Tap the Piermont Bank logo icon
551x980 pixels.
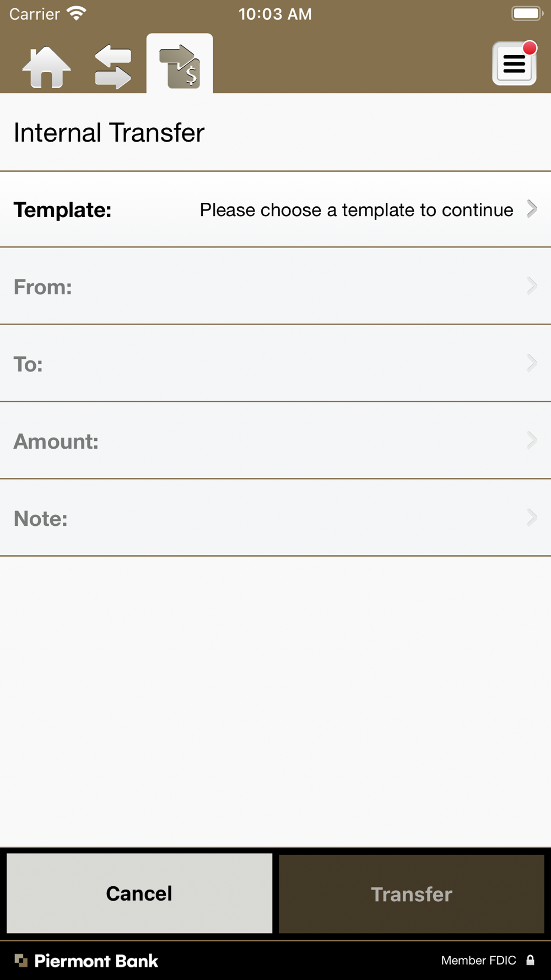21,961
